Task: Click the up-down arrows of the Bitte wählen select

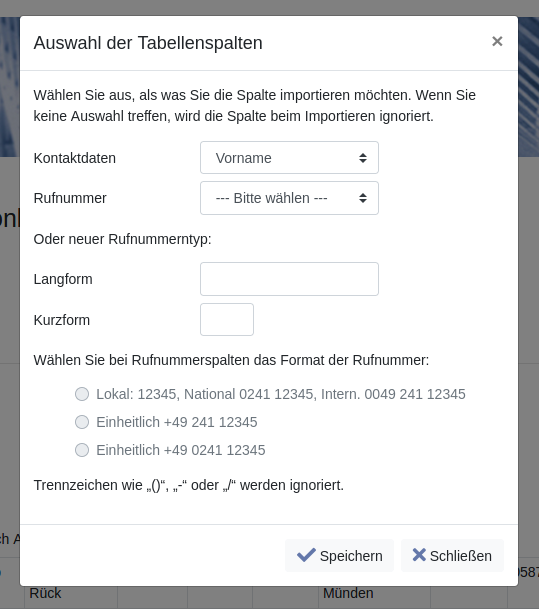Action: coord(363,198)
